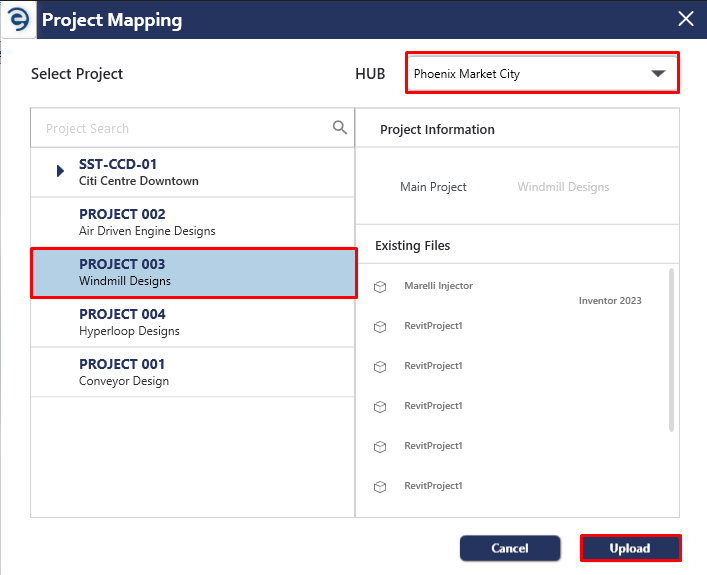
Task: Select PROJECT 002 Air Driven Engine Designs
Action: pyautogui.click(x=193, y=222)
